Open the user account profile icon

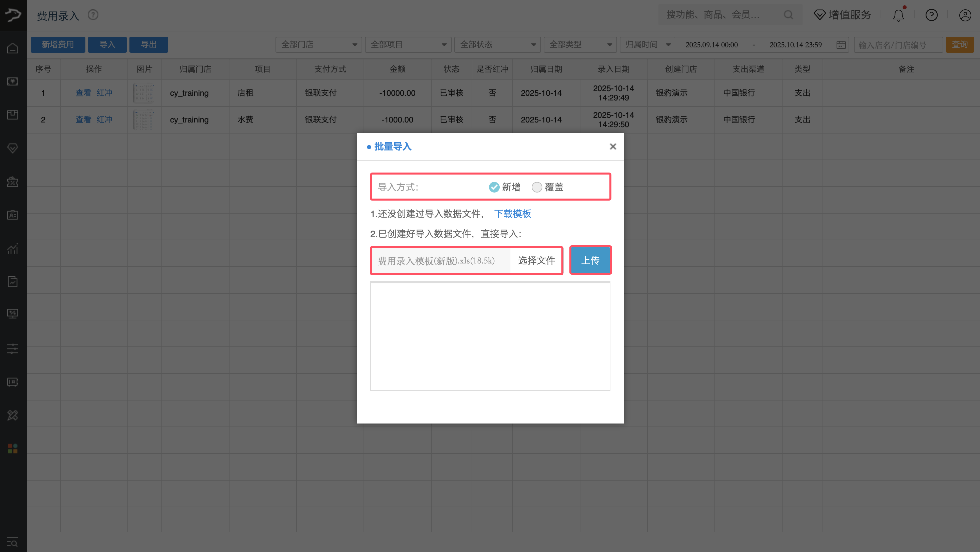pyautogui.click(x=965, y=15)
